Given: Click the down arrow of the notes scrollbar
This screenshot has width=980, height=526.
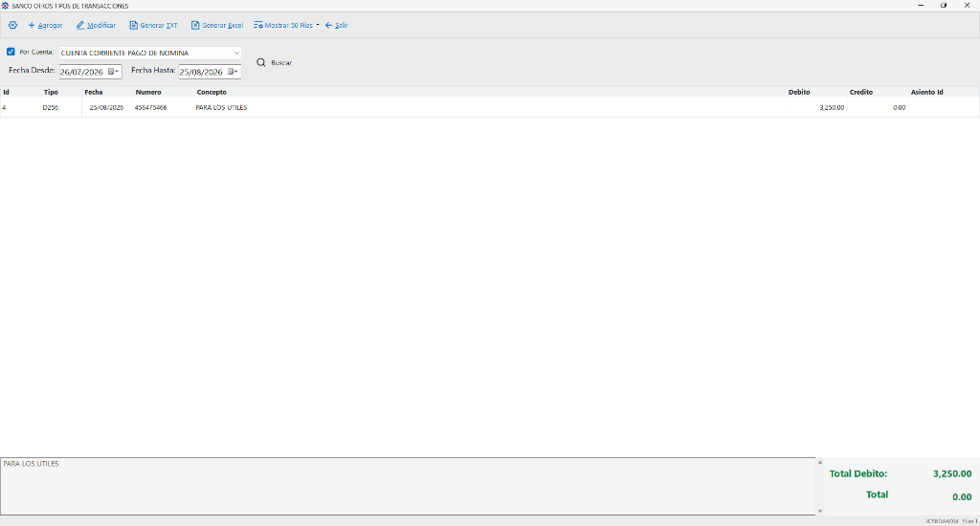Looking at the screenshot, I should 820,511.
